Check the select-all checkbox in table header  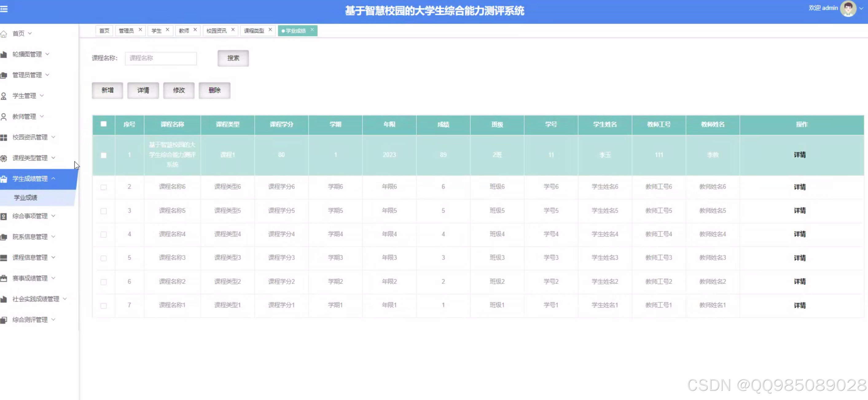[x=104, y=124]
